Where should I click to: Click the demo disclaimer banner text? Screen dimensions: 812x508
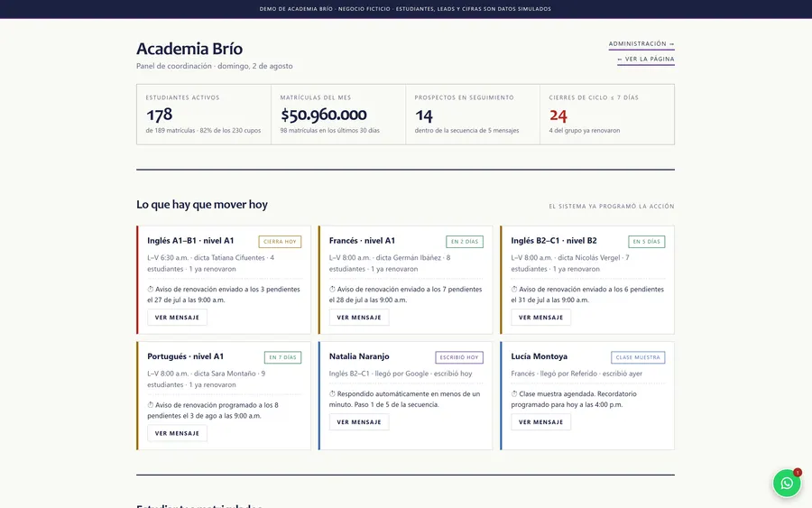coord(405,9)
